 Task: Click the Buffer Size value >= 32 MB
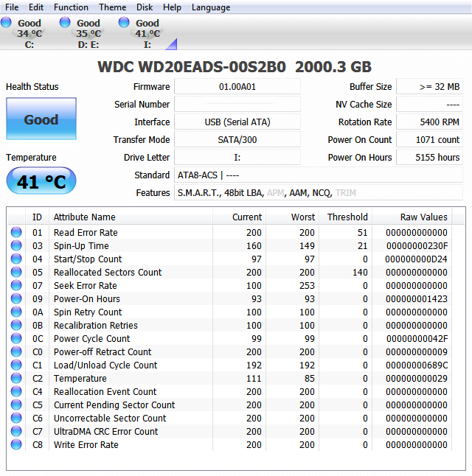pyautogui.click(x=429, y=87)
